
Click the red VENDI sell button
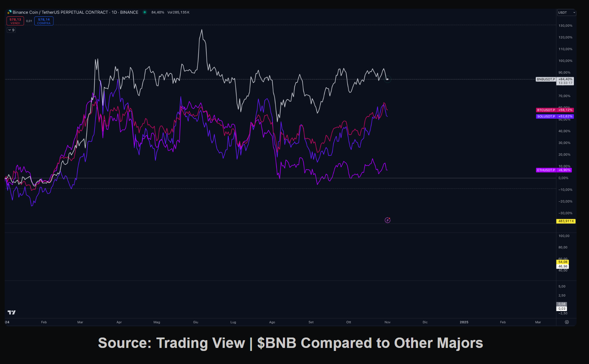(x=15, y=21)
